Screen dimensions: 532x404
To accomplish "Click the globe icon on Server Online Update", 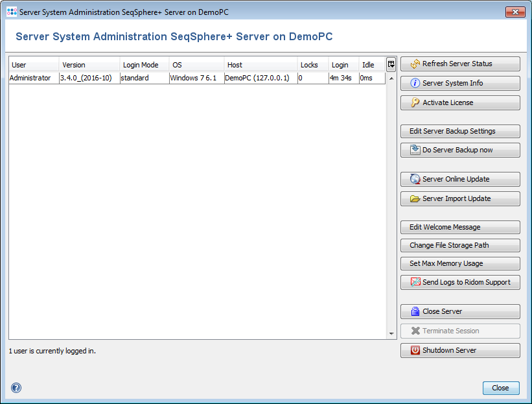I will 415,179.
